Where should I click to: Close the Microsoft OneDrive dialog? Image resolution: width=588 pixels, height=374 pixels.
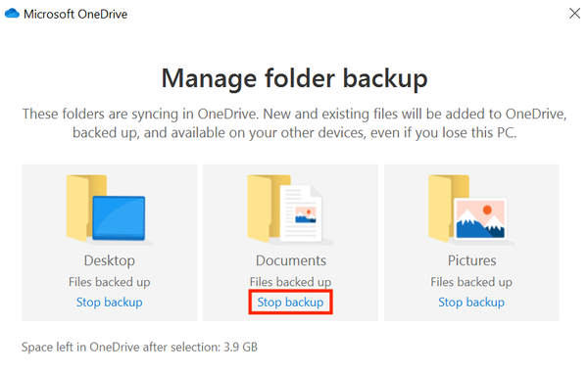(574, 14)
